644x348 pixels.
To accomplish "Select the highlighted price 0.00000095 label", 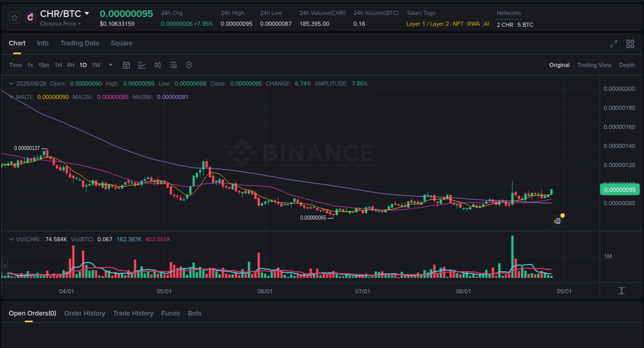I will (x=620, y=189).
